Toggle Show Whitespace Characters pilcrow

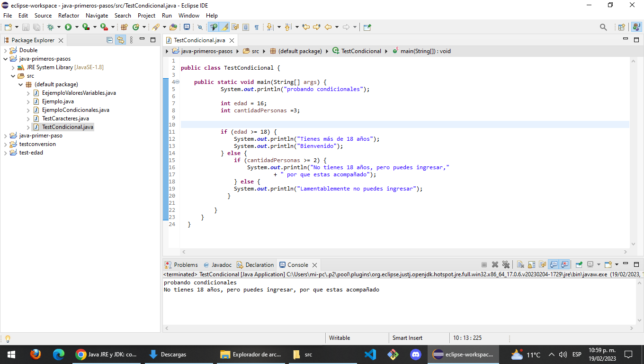(257, 27)
